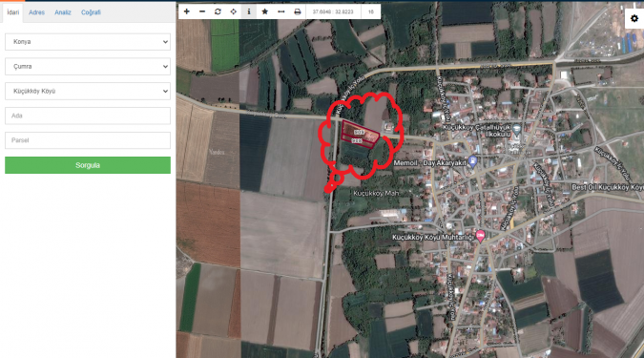Zoom out with the minus icon
Image resolution: width=644 pixels, height=358 pixels.
[202, 11]
